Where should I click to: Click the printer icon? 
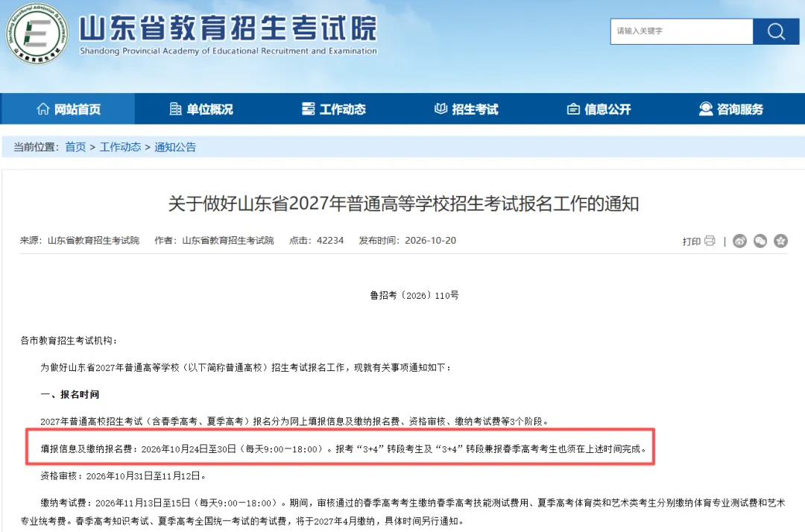pos(710,241)
